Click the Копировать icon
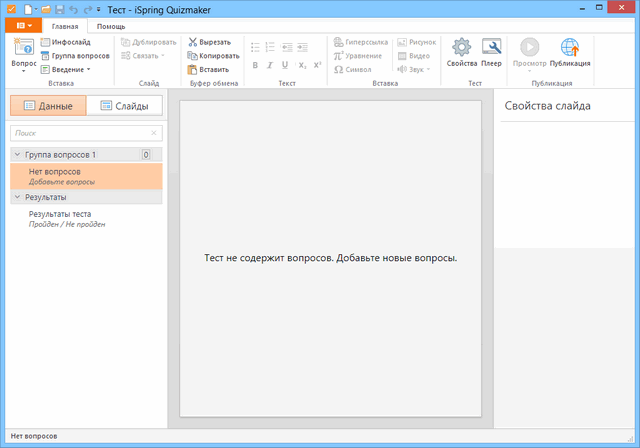The image size is (640, 448). tap(193, 56)
